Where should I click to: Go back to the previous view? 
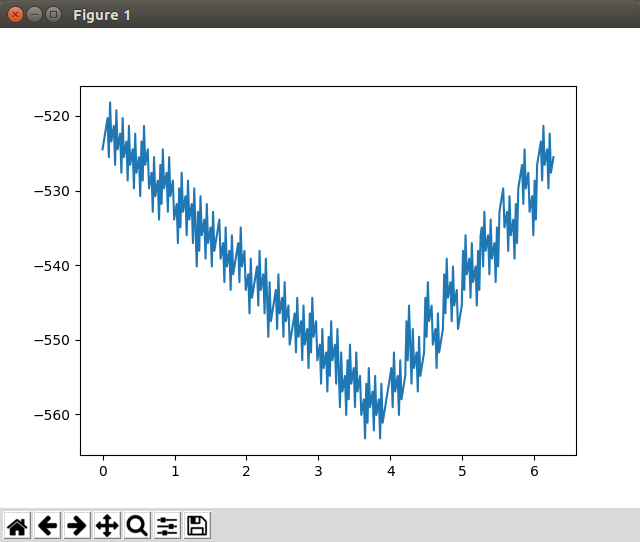click(47, 526)
